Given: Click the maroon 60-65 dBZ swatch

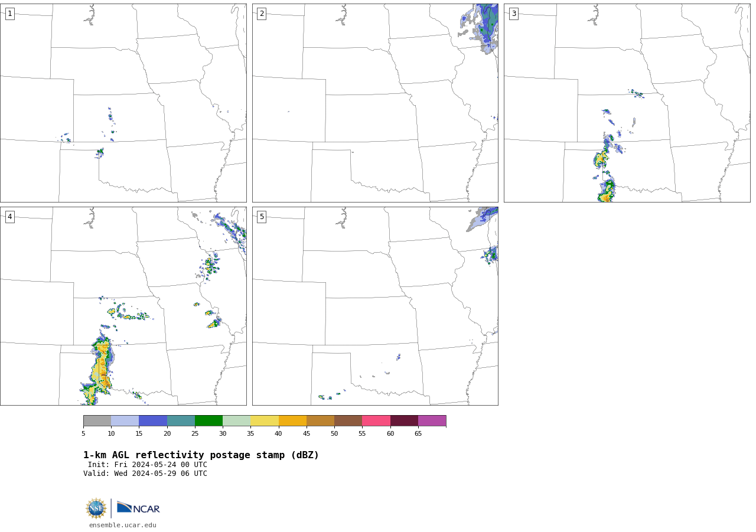Looking at the screenshot, I should pyautogui.click(x=404, y=421).
